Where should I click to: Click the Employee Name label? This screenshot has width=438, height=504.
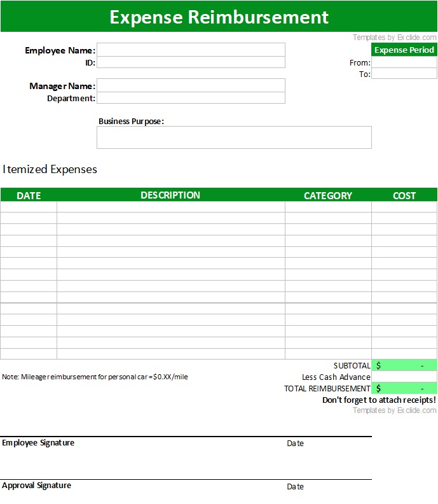pyautogui.click(x=60, y=50)
